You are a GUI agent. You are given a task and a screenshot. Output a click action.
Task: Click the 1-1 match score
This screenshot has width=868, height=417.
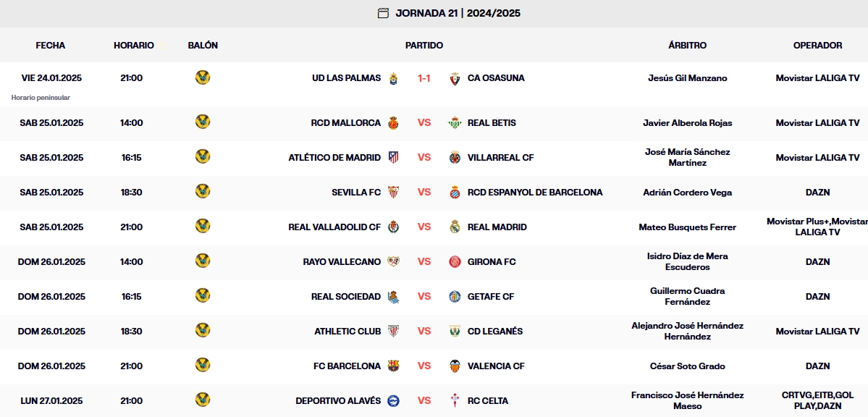(424, 78)
